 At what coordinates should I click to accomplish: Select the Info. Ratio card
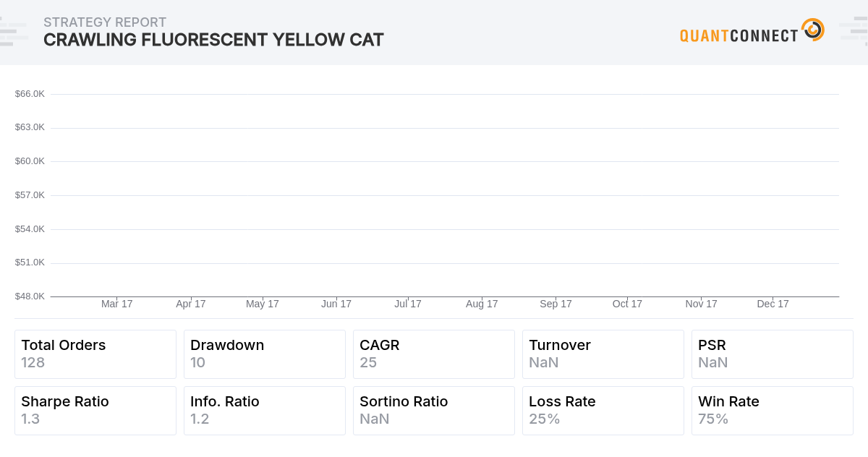265,411
